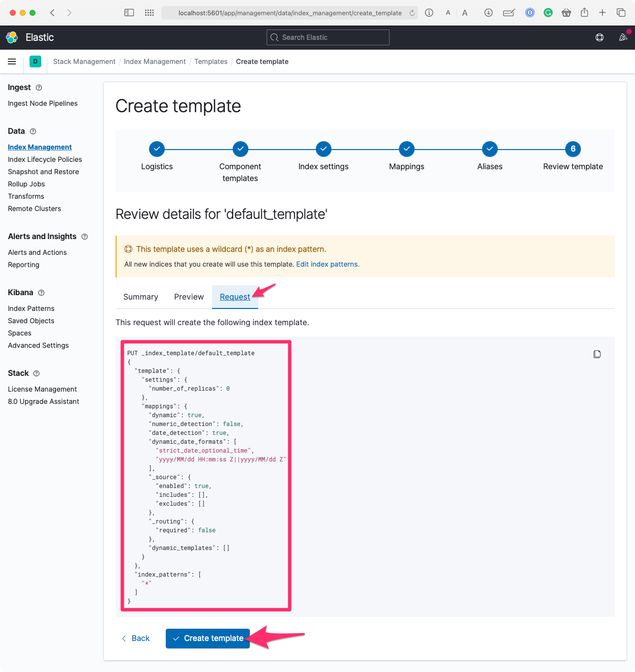Open the newsfeed celebration icon

tap(623, 37)
